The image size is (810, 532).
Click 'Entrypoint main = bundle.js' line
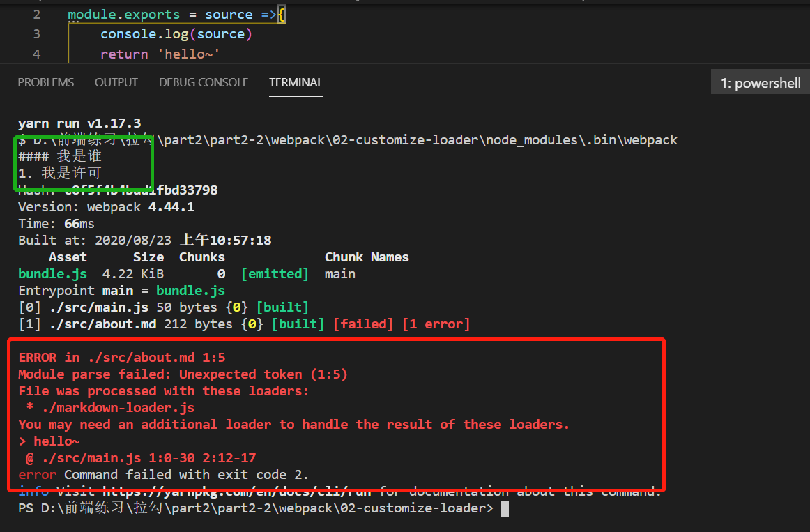click(x=121, y=291)
